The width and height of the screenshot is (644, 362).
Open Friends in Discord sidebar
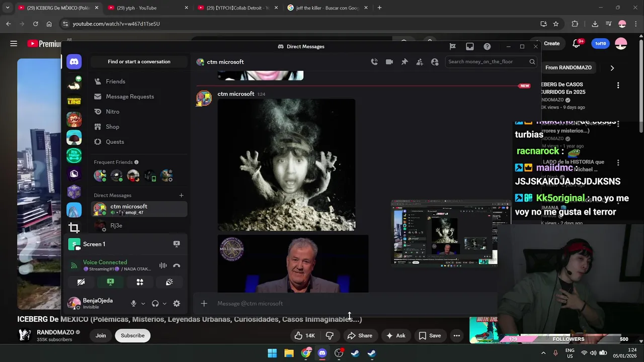click(x=139, y=81)
